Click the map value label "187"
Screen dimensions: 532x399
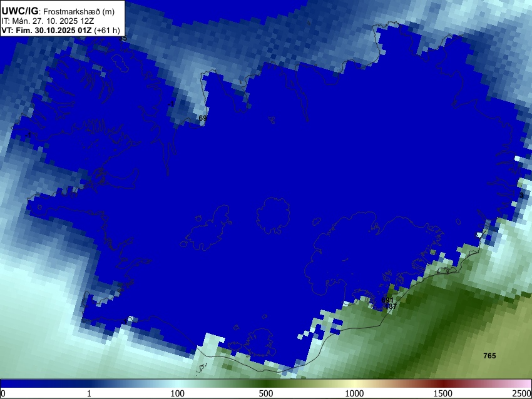pyautogui.click(x=391, y=306)
